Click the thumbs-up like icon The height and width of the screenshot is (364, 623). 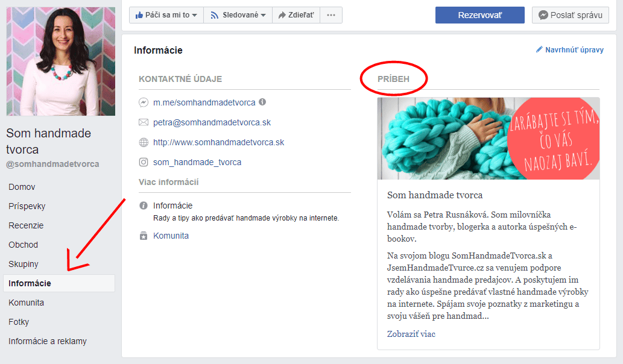click(x=139, y=15)
